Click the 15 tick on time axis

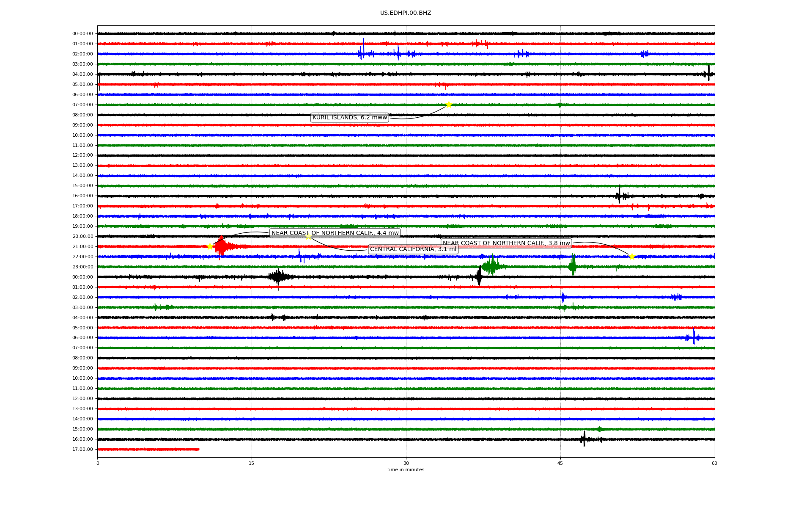[x=252, y=463]
